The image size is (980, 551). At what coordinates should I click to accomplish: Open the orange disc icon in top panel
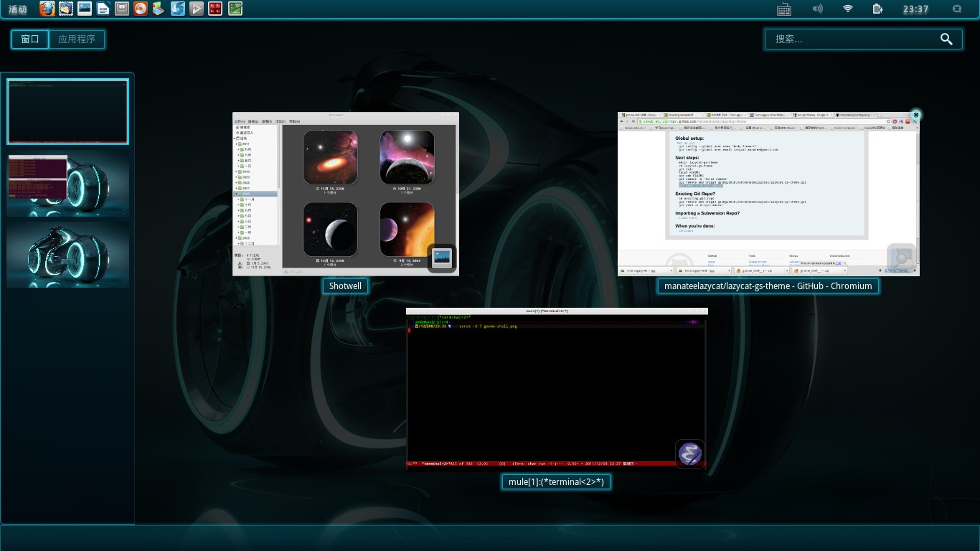(141, 9)
